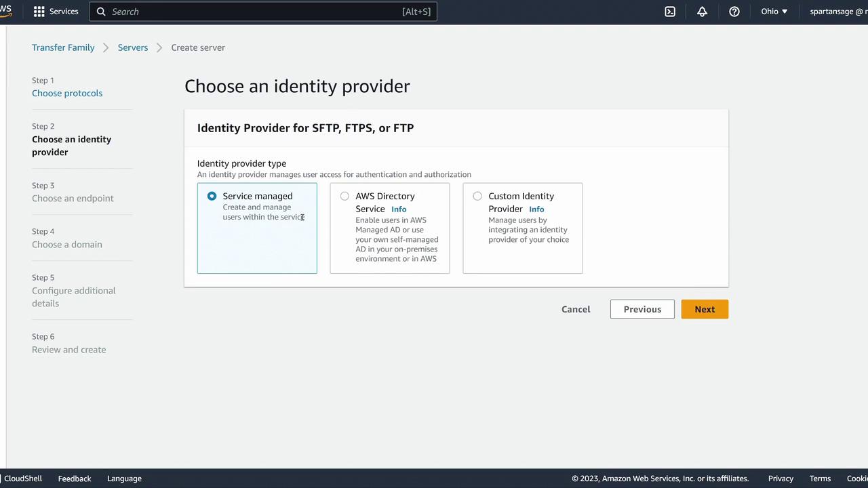
Task: Click the Next button
Action: [x=705, y=309]
